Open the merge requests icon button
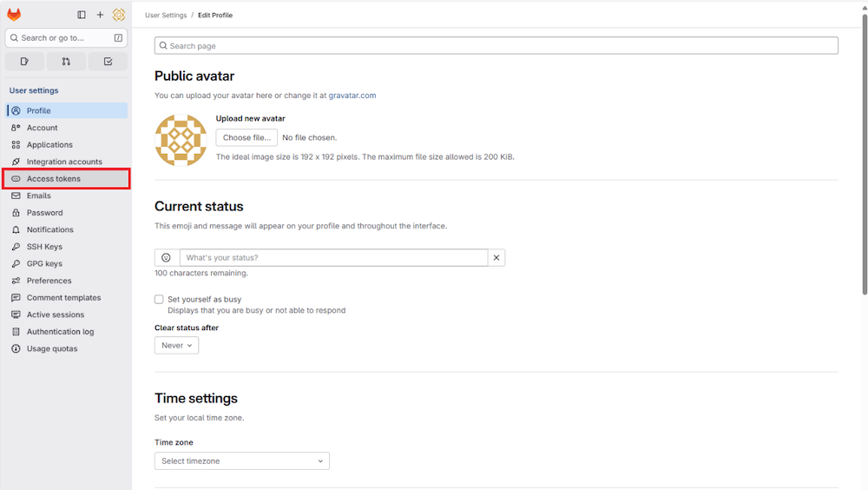This screenshot has height=490, width=868. pyautogui.click(x=66, y=62)
